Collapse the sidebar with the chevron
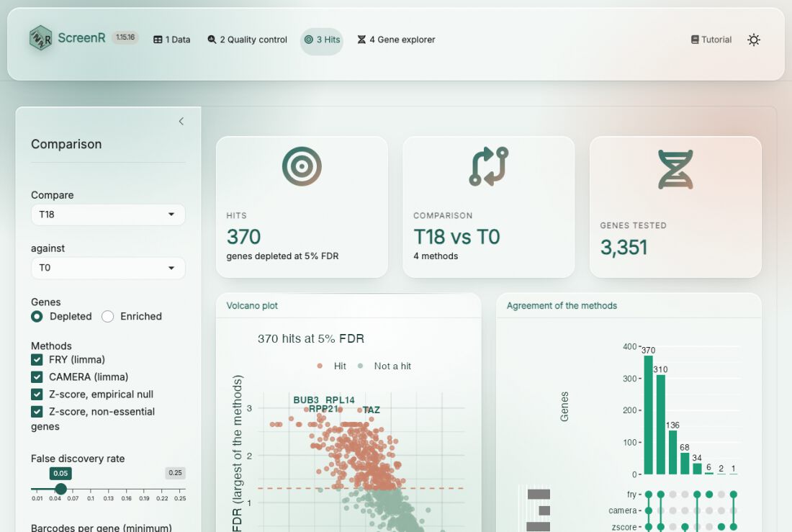Screen dimensions: 792x532 tap(181, 121)
